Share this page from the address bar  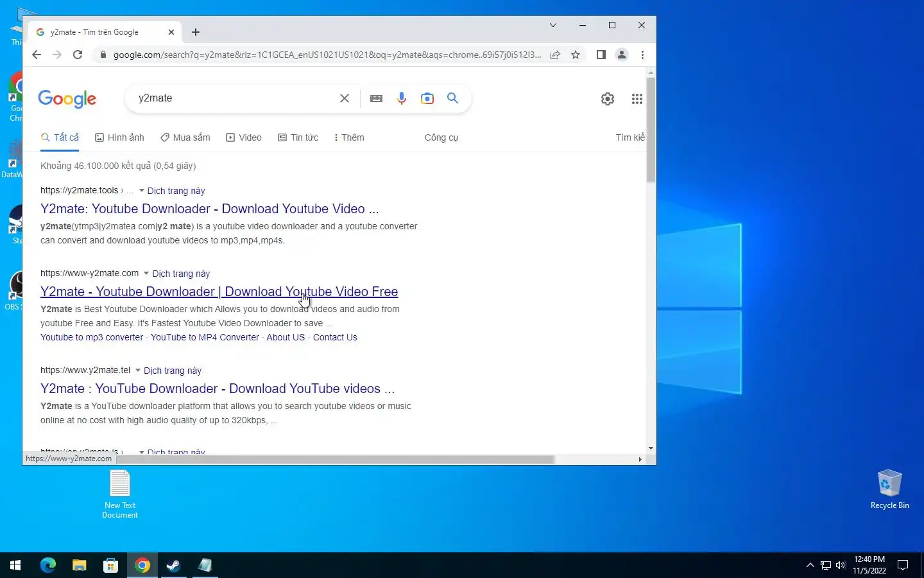coord(555,55)
